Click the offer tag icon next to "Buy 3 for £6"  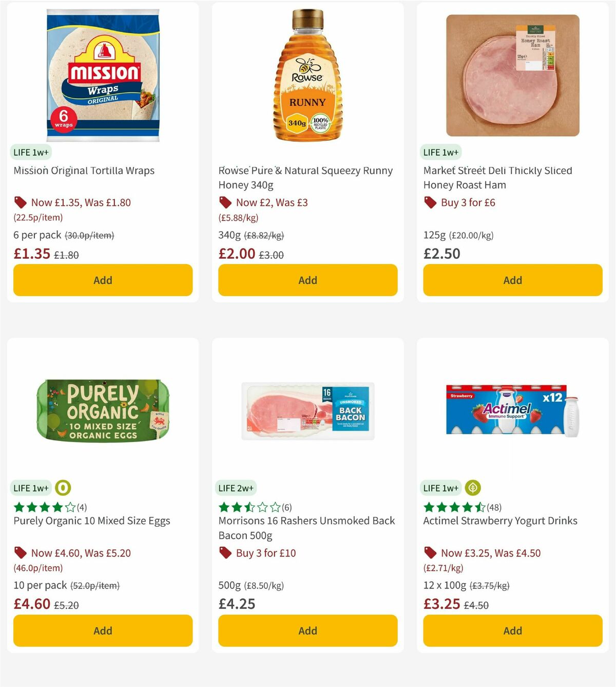tap(429, 202)
